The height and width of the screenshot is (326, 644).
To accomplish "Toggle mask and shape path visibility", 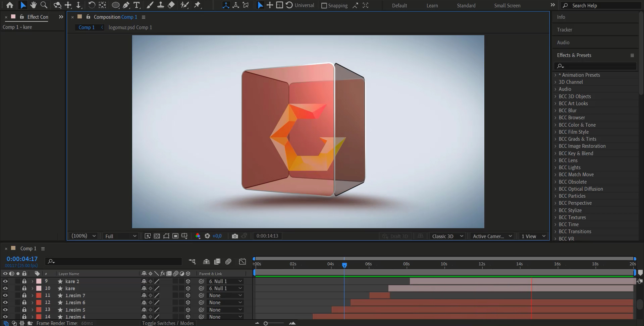I will [x=166, y=236].
